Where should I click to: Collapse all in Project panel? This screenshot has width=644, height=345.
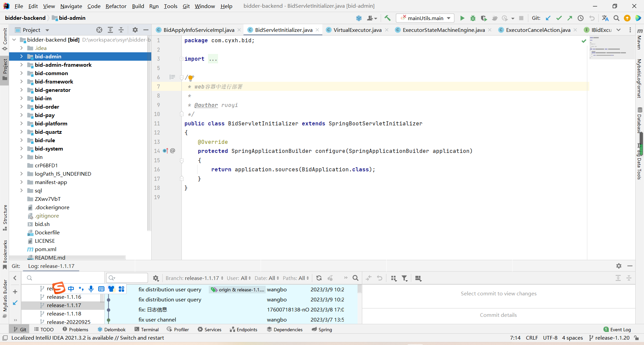click(x=121, y=30)
